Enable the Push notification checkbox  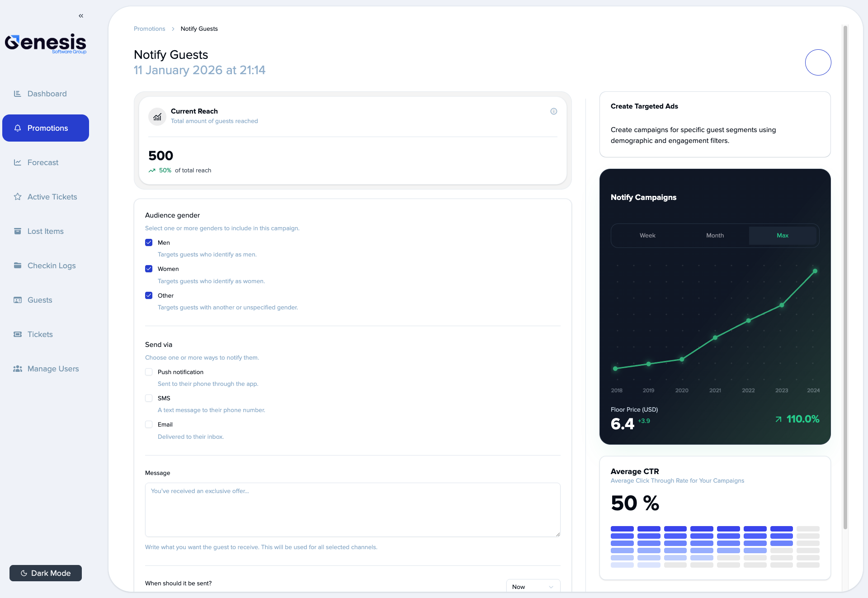click(x=149, y=372)
